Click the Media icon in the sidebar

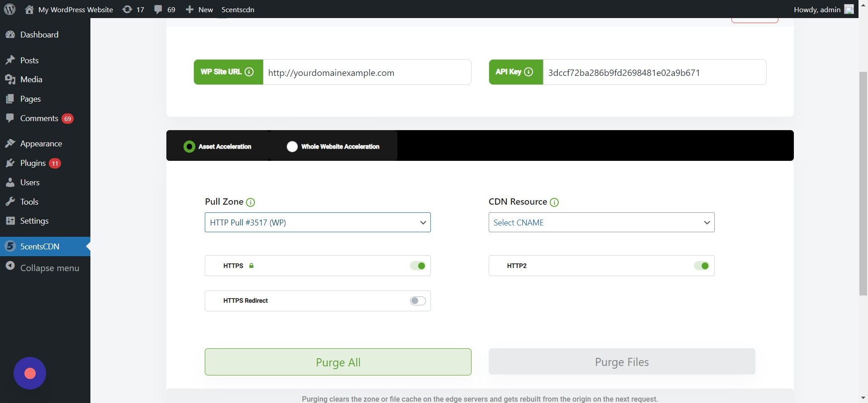10,80
